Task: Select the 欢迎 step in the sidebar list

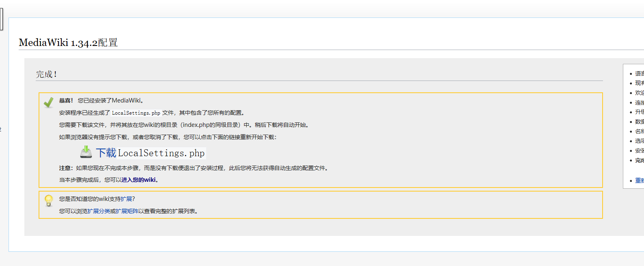Action: tap(639, 93)
